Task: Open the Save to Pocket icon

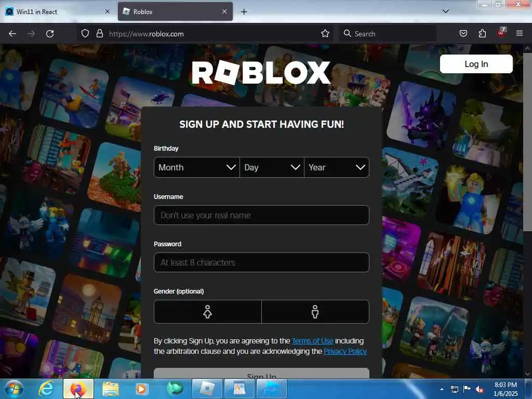Action: click(x=463, y=34)
